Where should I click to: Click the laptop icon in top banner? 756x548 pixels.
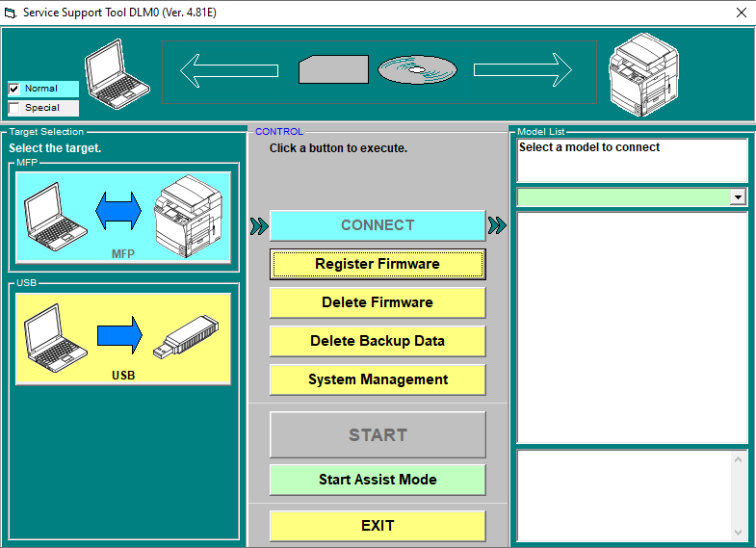point(117,73)
